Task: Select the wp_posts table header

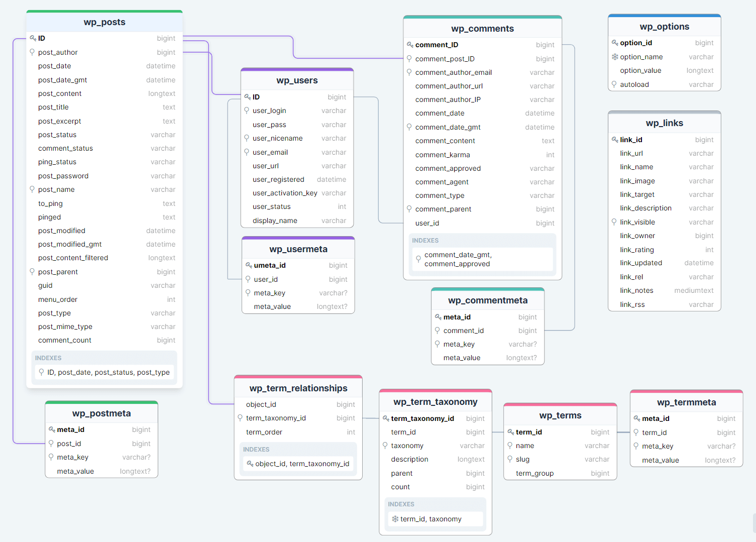Action: pos(104,22)
